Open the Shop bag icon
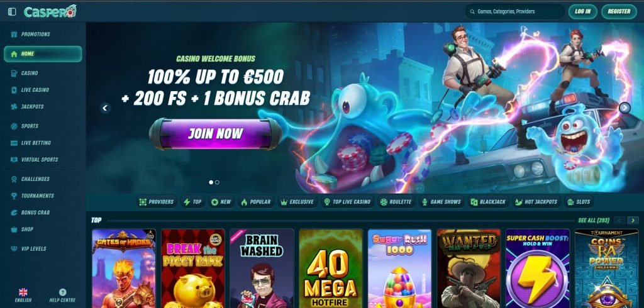The width and height of the screenshot is (644, 308). (14, 229)
